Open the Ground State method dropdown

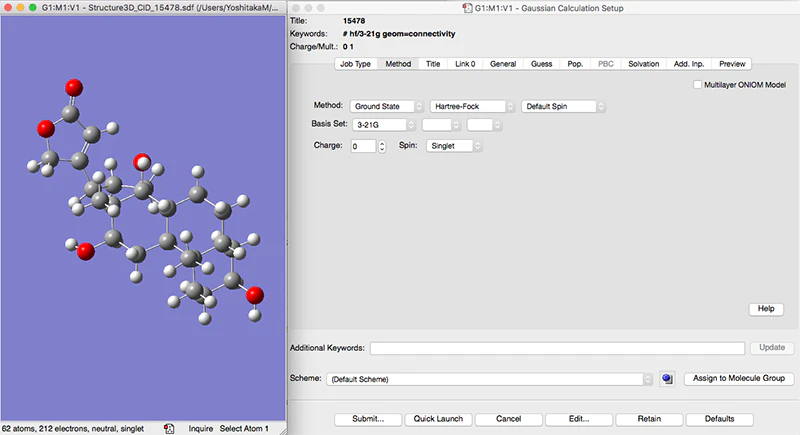[x=387, y=106]
